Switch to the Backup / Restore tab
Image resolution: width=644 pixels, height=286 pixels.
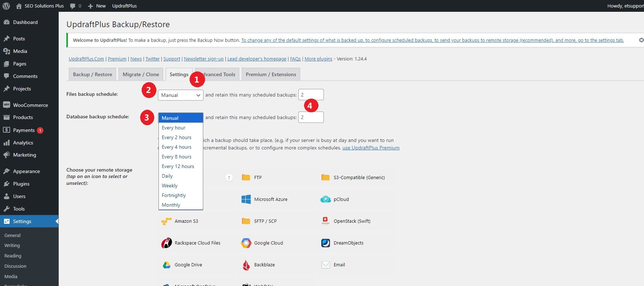pos(92,74)
